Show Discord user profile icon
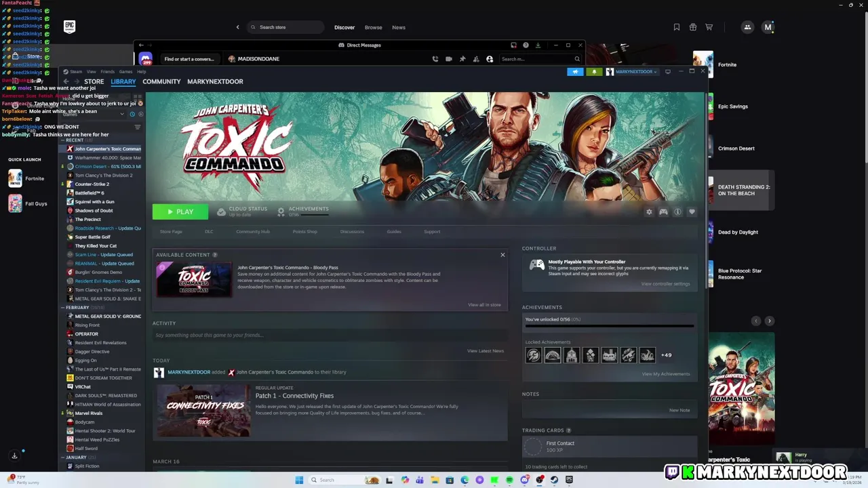This screenshot has height=488, width=868. click(490, 59)
